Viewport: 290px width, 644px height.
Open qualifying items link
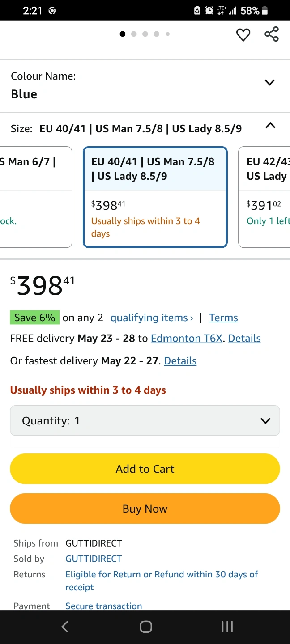click(152, 318)
